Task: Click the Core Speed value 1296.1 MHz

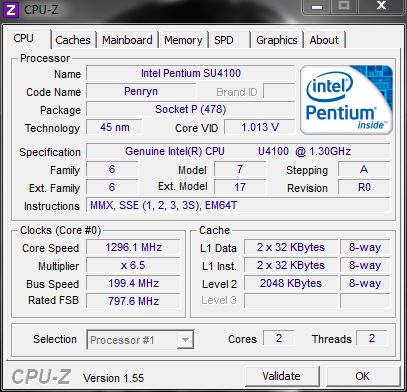Action: coord(133,247)
